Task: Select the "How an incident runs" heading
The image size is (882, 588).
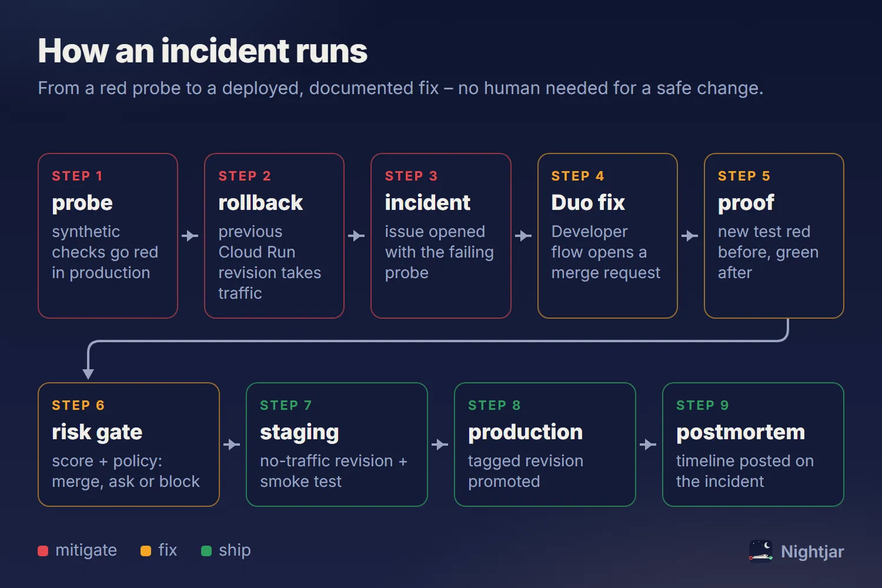Action: click(x=203, y=51)
